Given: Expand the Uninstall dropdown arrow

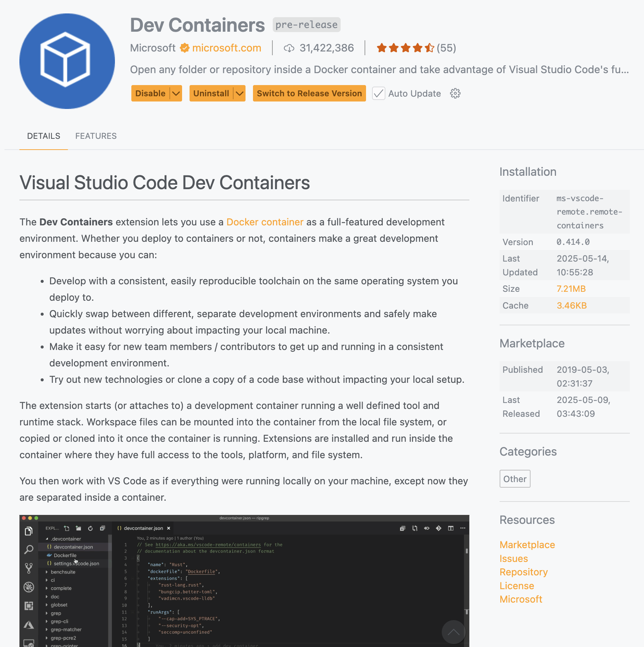Looking at the screenshot, I should pos(240,93).
